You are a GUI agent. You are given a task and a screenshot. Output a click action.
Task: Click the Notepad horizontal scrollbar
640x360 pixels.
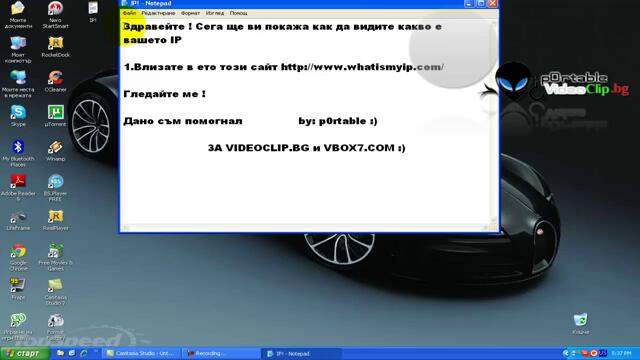pyautogui.click(x=305, y=228)
